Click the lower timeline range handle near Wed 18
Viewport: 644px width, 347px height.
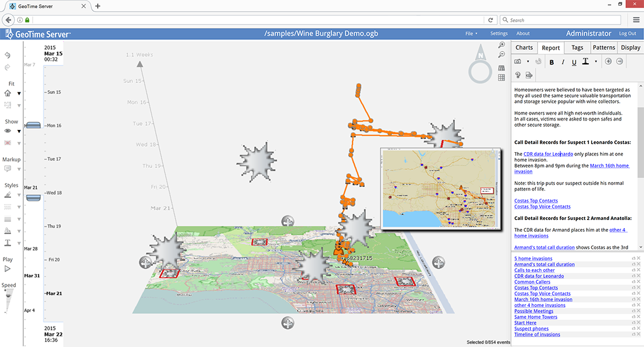click(33, 198)
